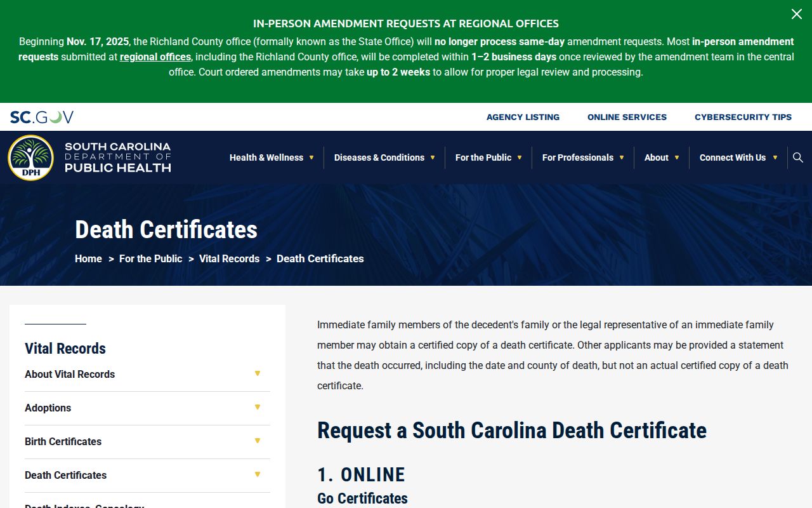Open Birth Certificates sidebar link
Screen dimensions: 812x508
pyautogui.click(x=63, y=441)
